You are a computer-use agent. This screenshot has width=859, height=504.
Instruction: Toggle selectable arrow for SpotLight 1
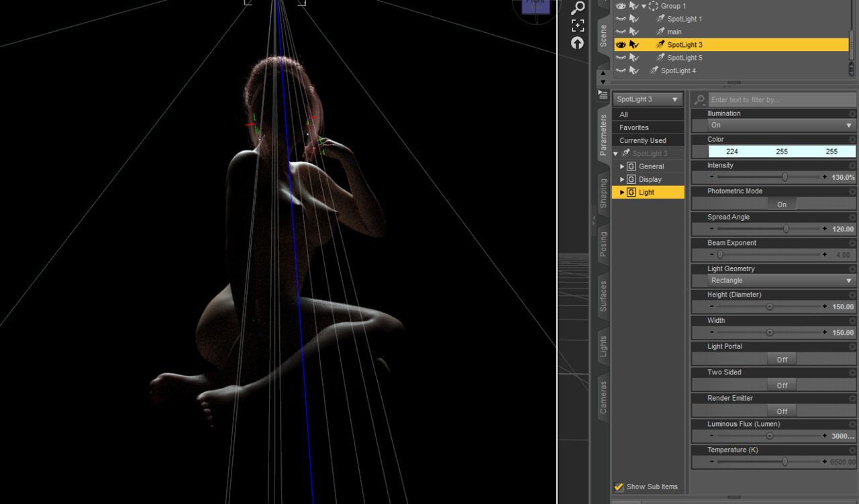(x=634, y=19)
